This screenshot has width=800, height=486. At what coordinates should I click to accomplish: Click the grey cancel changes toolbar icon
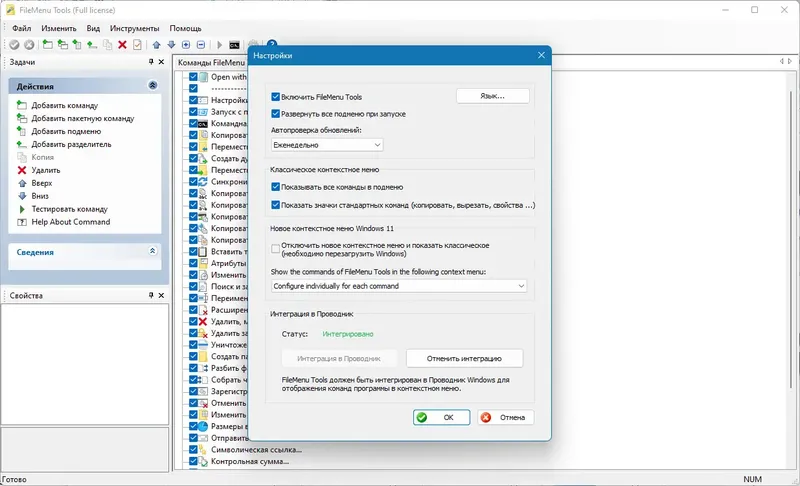coord(29,45)
